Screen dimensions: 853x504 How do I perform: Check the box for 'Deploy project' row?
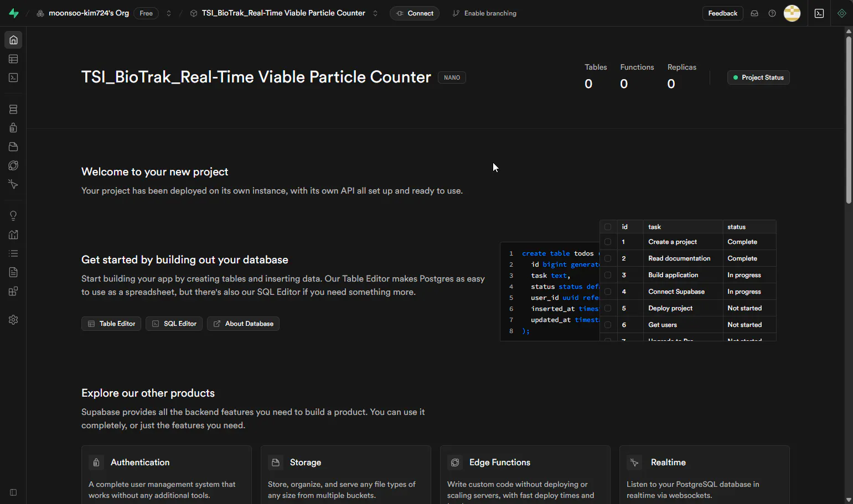pos(608,308)
